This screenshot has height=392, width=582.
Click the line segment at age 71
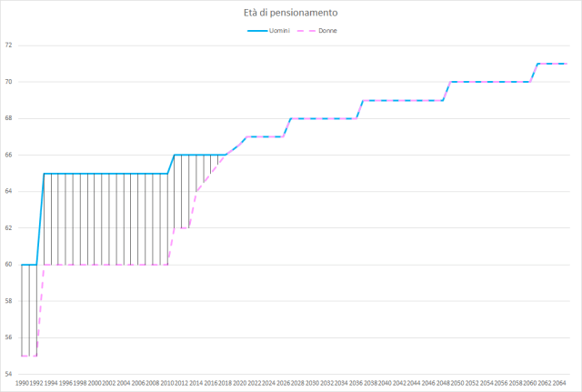(x=552, y=64)
